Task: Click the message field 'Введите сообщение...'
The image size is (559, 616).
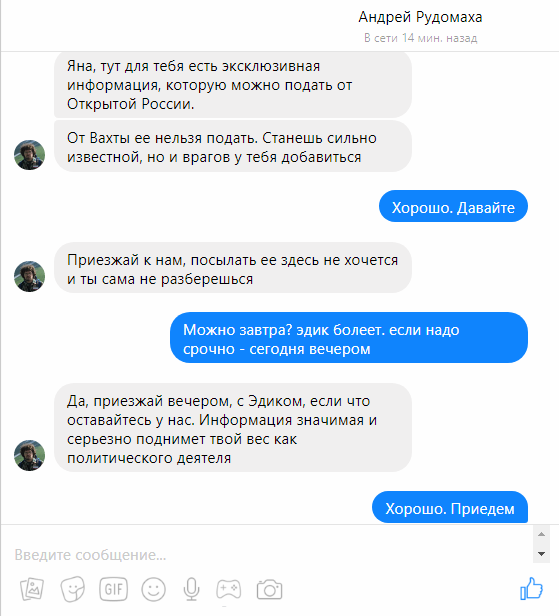Action: click(x=267, y=555)
